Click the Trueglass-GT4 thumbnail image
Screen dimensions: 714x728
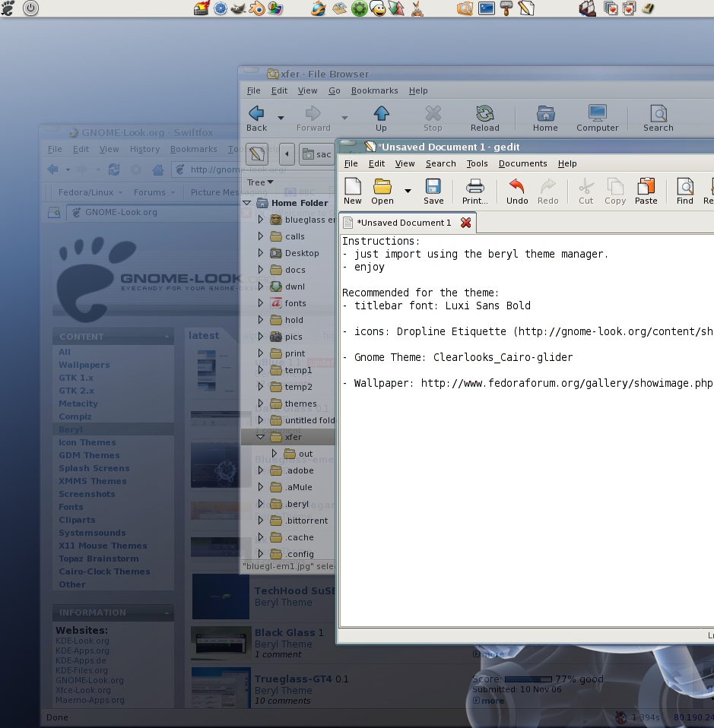pyautogui.click(x=221, y=687)
